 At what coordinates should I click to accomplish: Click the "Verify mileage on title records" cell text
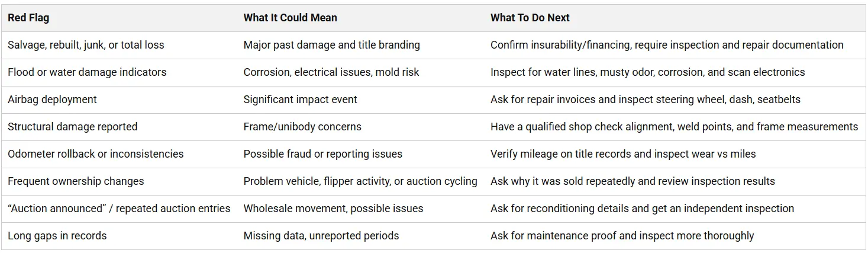(623, 154)
